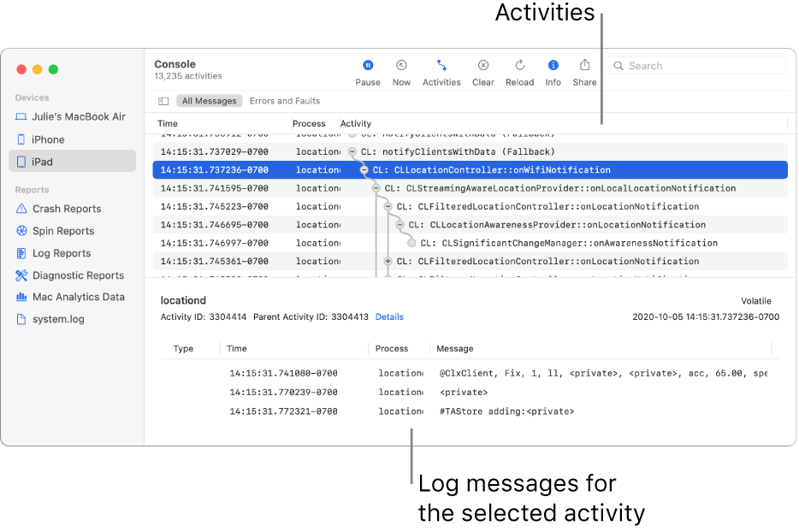Select CLSignificantChangeManager::onAwarenessNotification row

pos(470,243)
